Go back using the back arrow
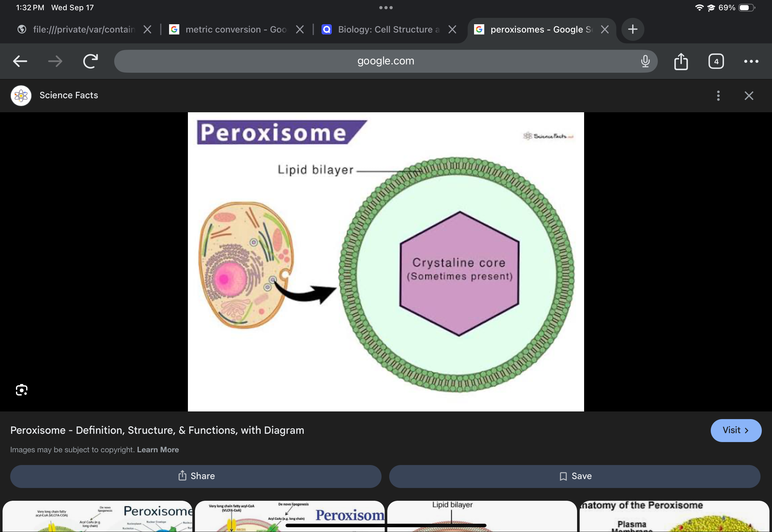This screenshot has width=772, height=532. [20, 61]
